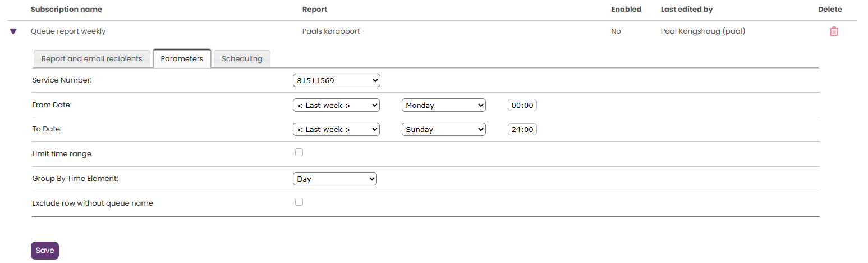868x263 pixels.
Task: Delete the Queue report weekly subscription
Action: [x=834, y=31]
